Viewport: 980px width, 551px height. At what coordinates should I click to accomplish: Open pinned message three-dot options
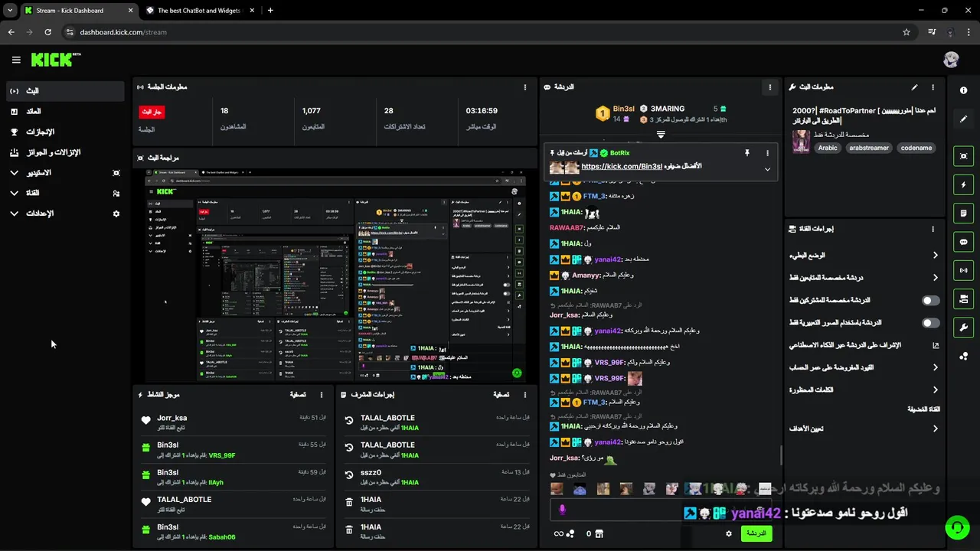[x=767, y=153]
